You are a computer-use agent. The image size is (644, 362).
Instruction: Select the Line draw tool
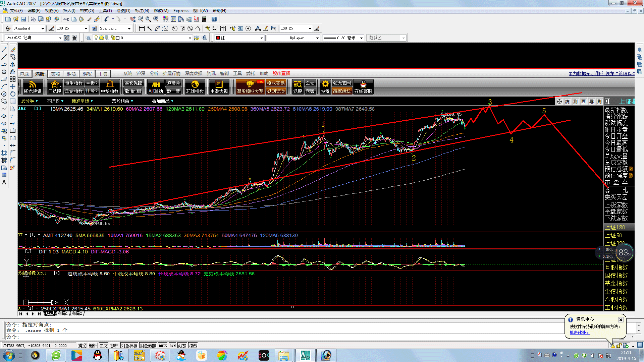pyautogui.click(x=4, y=50)
